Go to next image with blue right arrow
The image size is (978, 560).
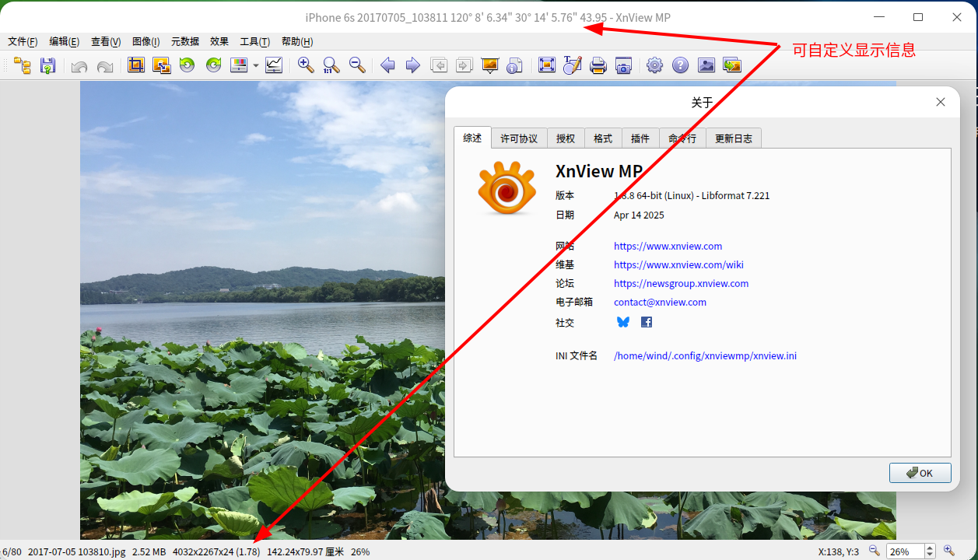pyautogui.click(x=413, y=65)
